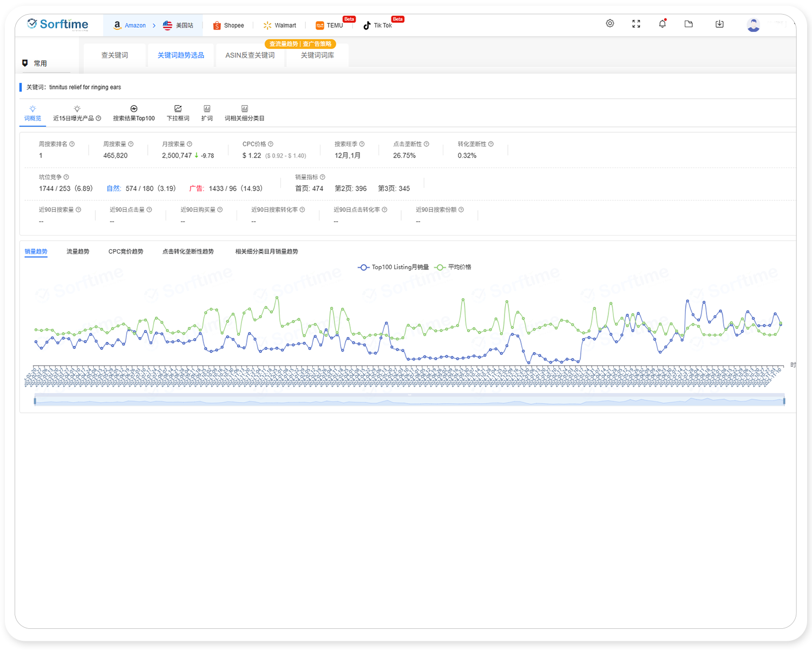
Task: Open the 搜索结果Top100 tab
Action: click(x=134, y=113)
